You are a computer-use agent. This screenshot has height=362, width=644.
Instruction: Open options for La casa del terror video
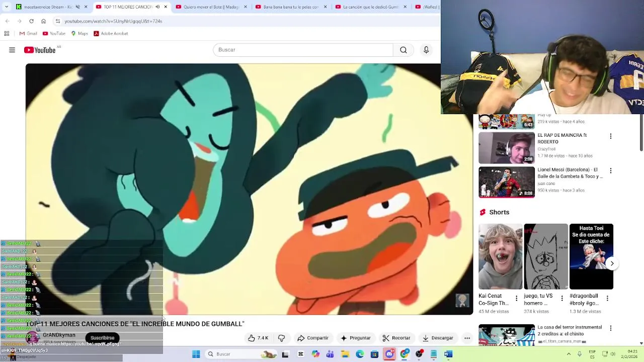[x=611, y=328]
